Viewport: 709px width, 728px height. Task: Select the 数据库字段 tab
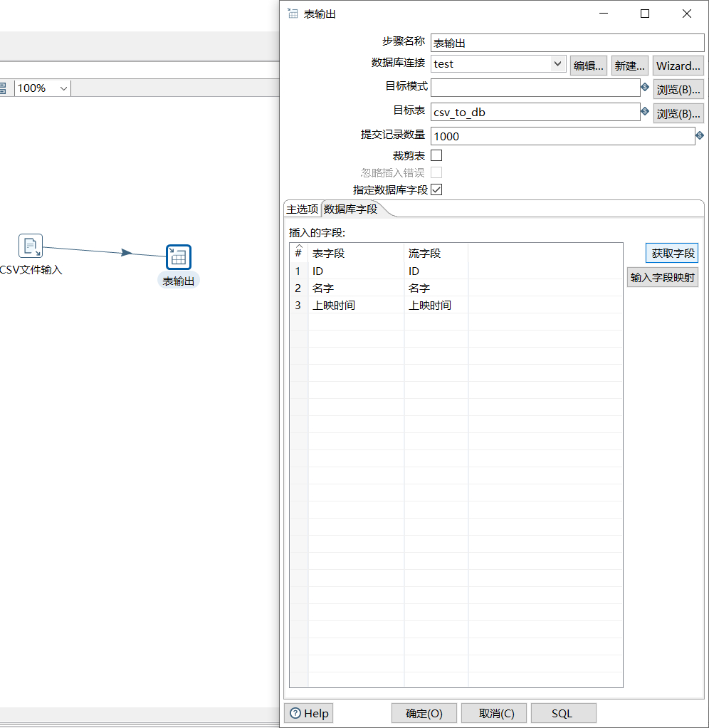pyautogui.click(x=350, y=209)
